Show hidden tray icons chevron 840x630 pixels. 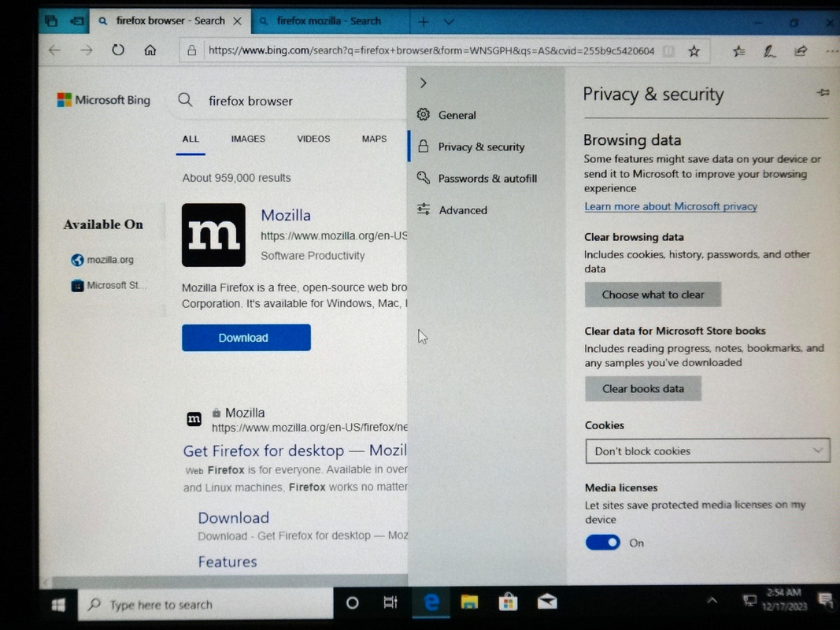pyautogui.click(x=712, y=601)
